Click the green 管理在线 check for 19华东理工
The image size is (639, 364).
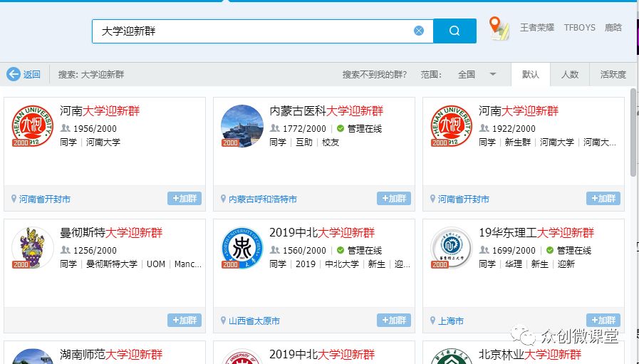tap(550, 250)
